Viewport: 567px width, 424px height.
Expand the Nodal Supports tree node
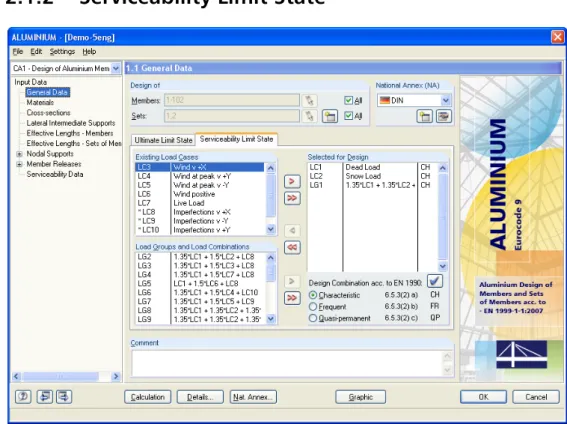coord(20,154)
